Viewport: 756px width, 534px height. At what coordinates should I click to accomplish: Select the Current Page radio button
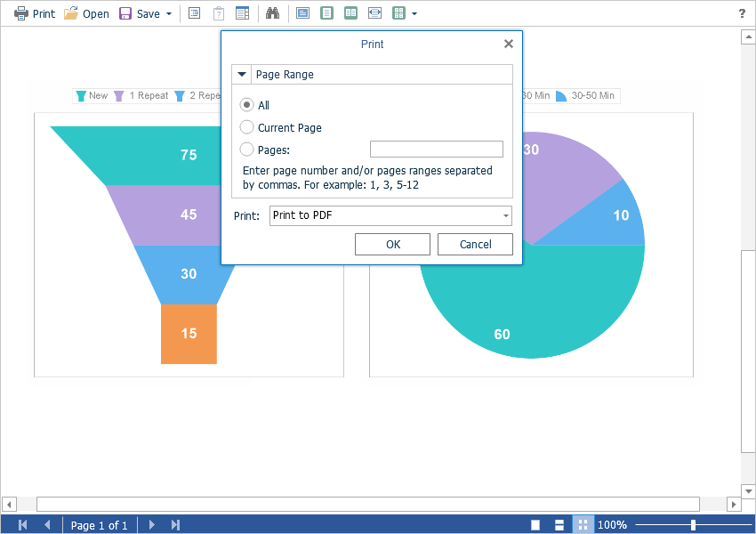click(246, 127)
